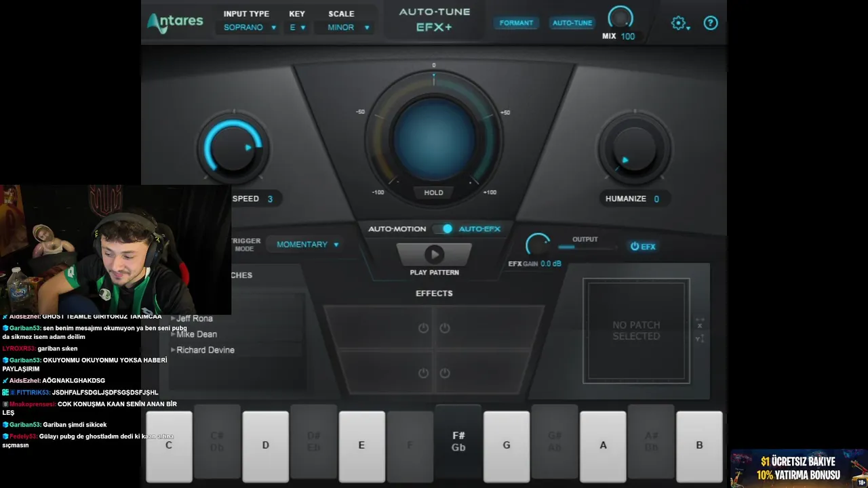868x488 pixels.
Task: Click the Auto-Tune EFX+ title
Action: [434, 20]
